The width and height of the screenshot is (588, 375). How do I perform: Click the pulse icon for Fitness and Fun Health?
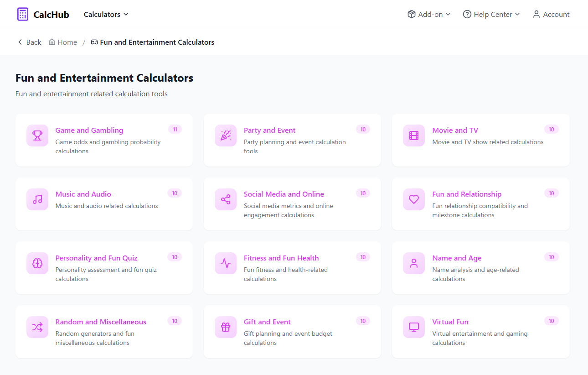(226, 263)
